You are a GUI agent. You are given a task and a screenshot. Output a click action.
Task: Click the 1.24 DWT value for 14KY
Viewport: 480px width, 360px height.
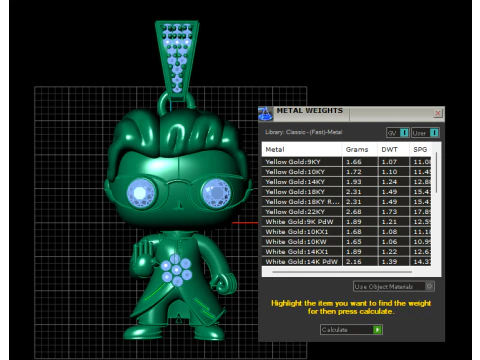[x=389, y=182]
